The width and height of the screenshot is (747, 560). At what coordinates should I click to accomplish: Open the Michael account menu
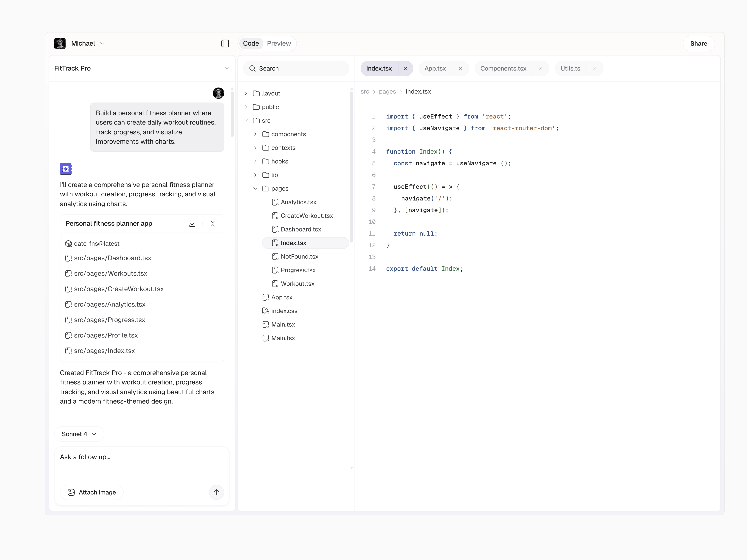tap(83, 43)
